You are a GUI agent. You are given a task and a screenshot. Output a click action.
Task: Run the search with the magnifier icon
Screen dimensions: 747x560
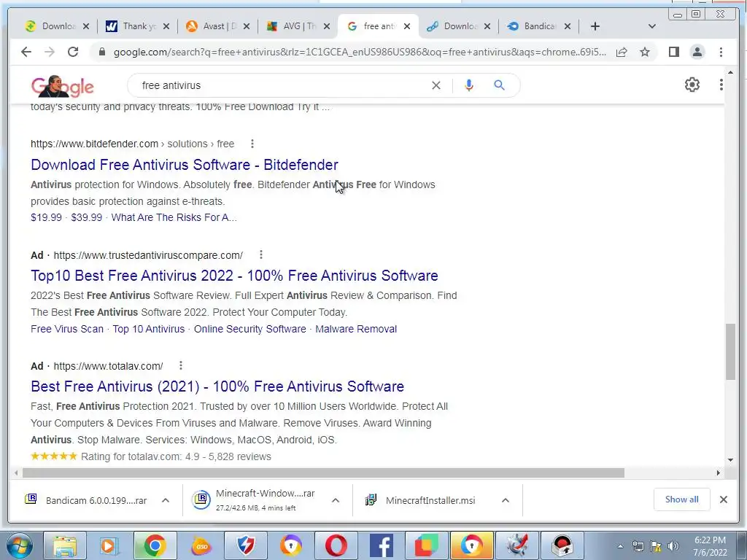tap(499, 85)
